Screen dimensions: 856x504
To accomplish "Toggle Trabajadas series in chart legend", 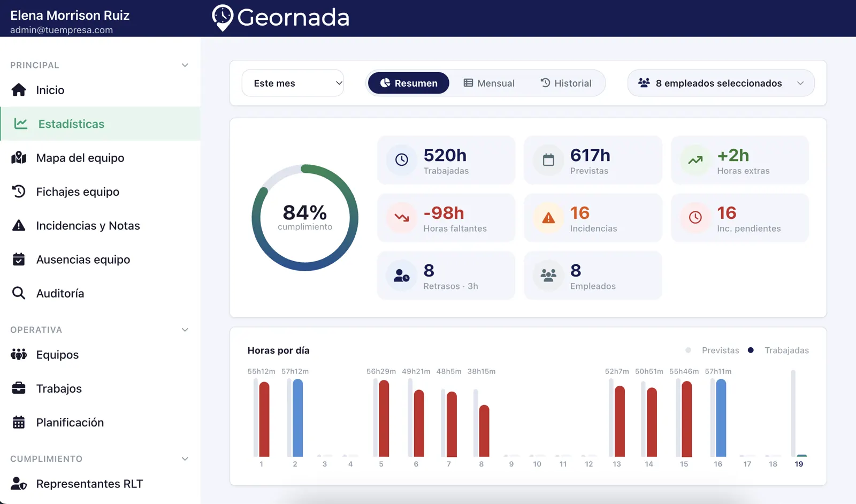I will [778, 350].
